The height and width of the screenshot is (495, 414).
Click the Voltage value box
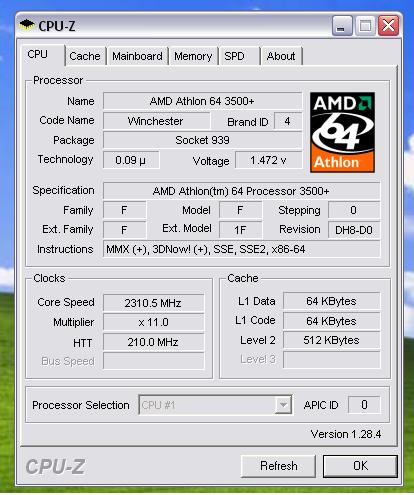tap(269, 160)
